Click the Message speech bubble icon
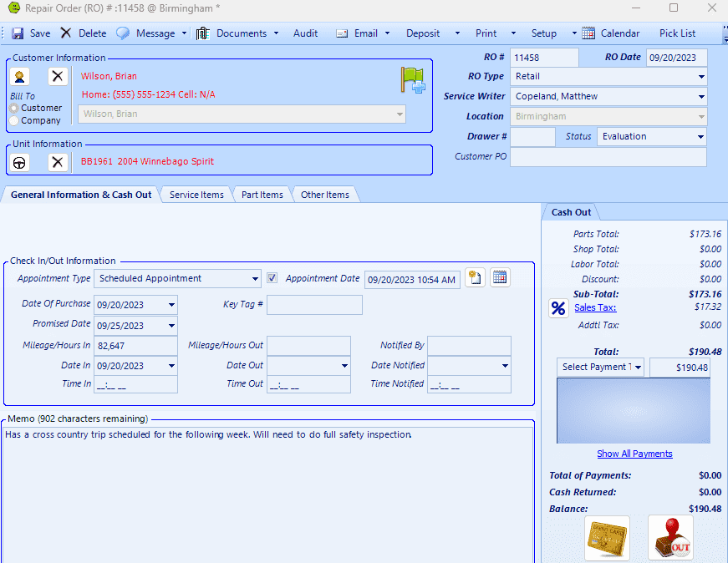728x563 pixels. (123, 33)
